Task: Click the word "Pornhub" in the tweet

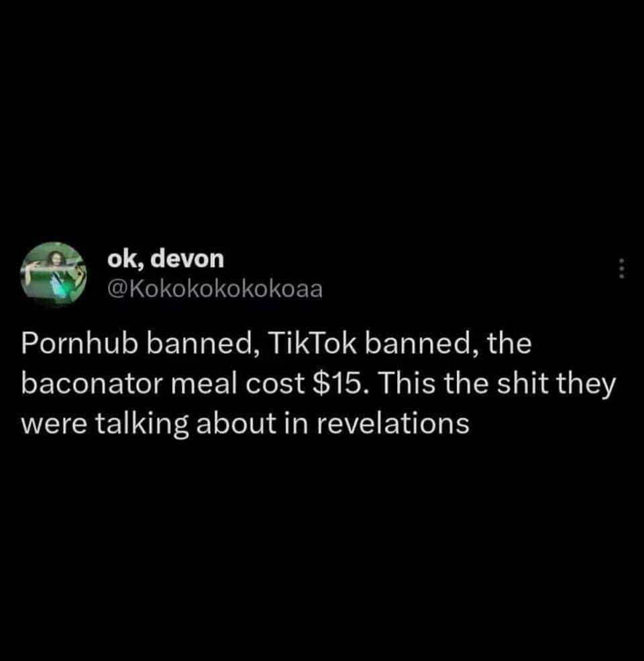Action: pyautogui.click(x=80, y=343)
